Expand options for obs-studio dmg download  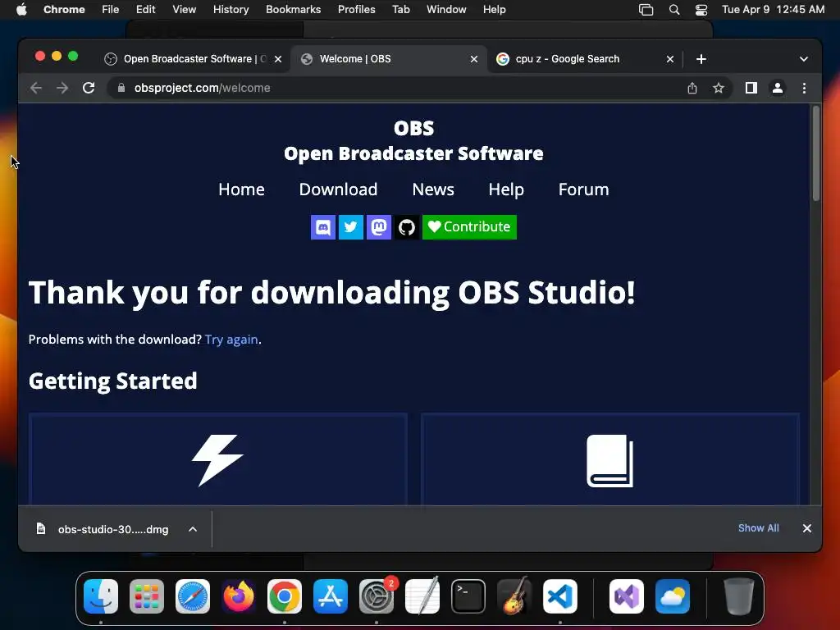193,529
